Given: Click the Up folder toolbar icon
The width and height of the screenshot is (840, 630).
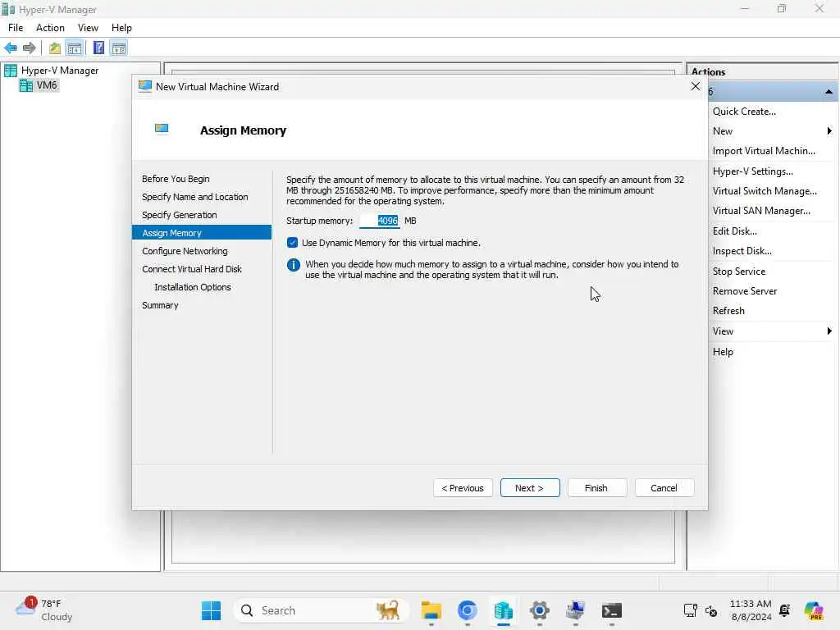Looking at the screenshot, I should coord(55,48).
